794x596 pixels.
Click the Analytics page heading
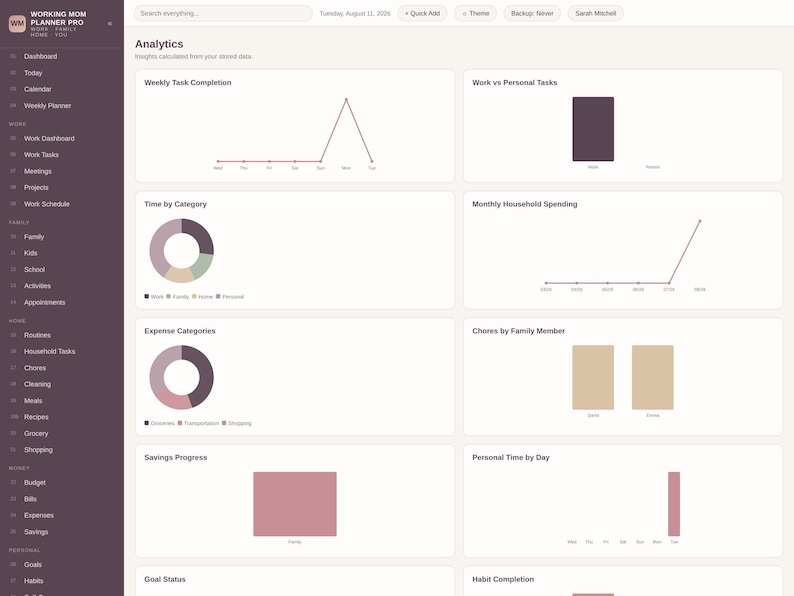(x=159, y=44)
